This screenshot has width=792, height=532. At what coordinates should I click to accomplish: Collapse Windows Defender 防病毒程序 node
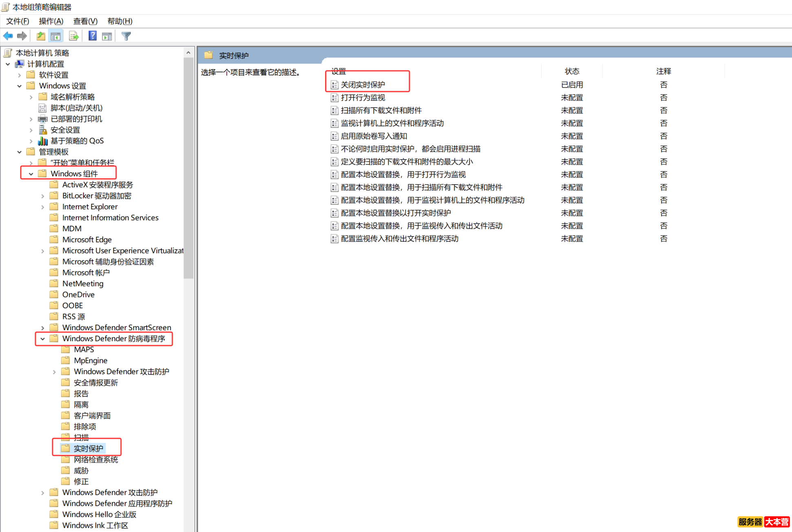pos(43,339)
